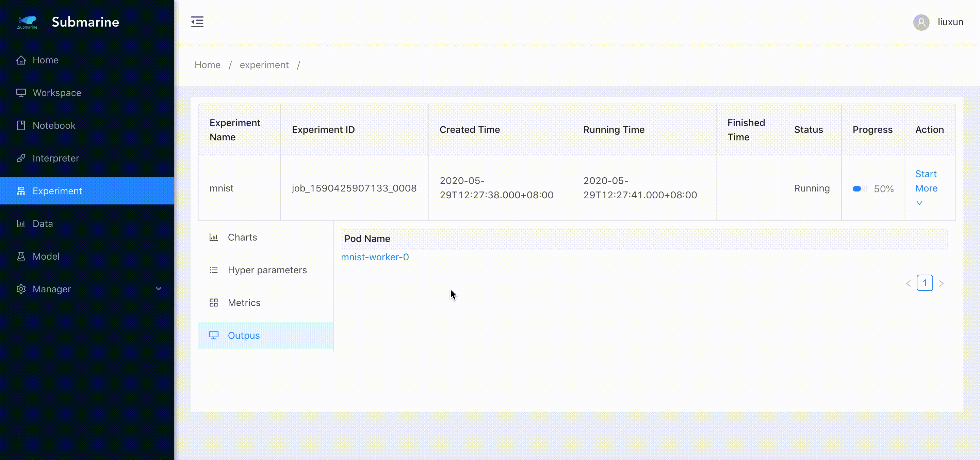Click the Home house icon in sidebar
Image resolution: width=980 pixels, height=460 pixels.
(x=21, y=60)
